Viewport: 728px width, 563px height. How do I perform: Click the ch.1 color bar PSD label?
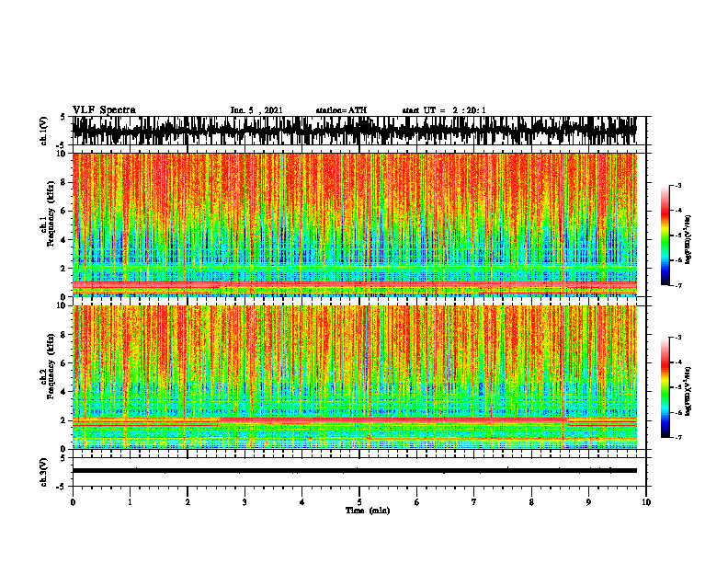coord(688,240)
